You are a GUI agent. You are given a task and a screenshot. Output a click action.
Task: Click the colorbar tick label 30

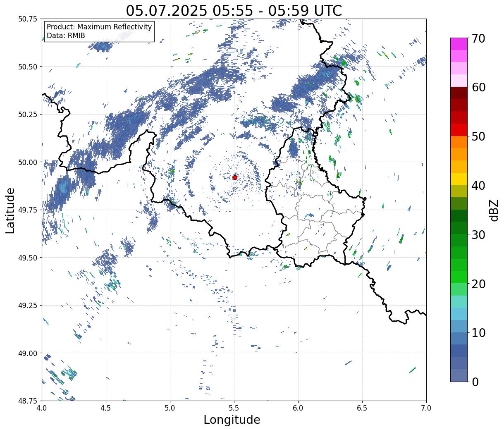tap(480, 234)
